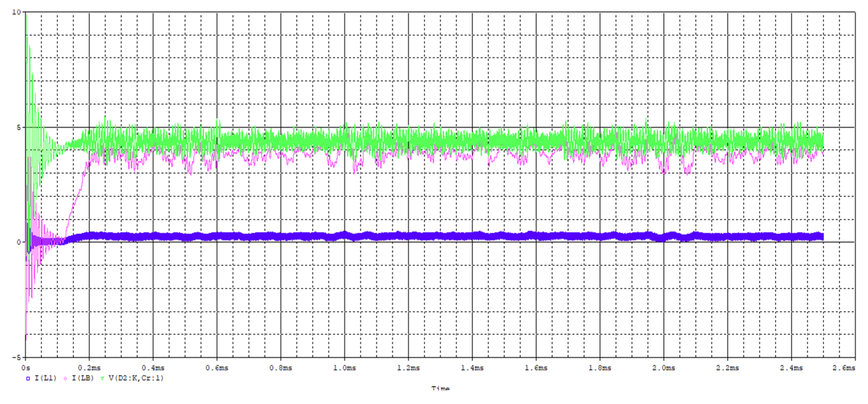
Task: Click the 0 y-axis tick label
Action: (19, 242)
